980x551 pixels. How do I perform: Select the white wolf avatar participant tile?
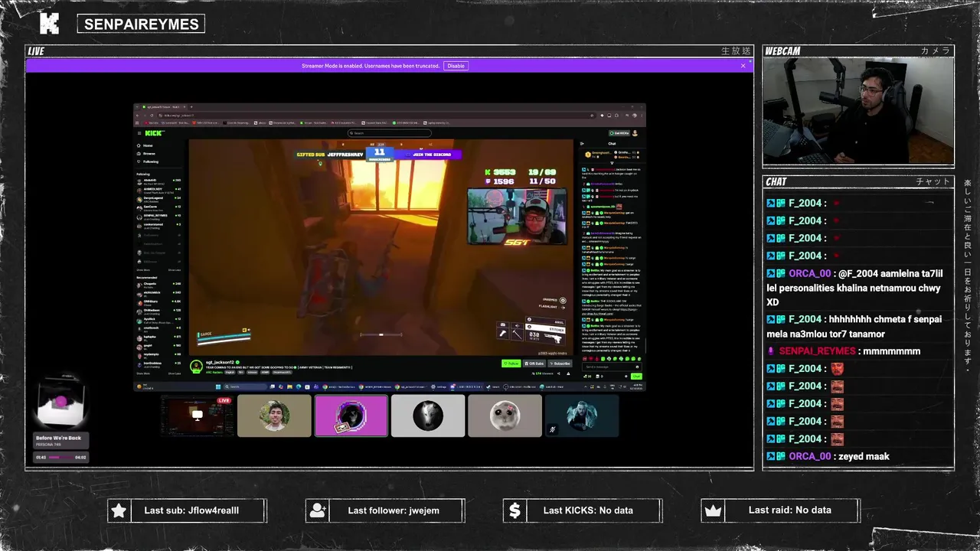click(x=428, y=416)
